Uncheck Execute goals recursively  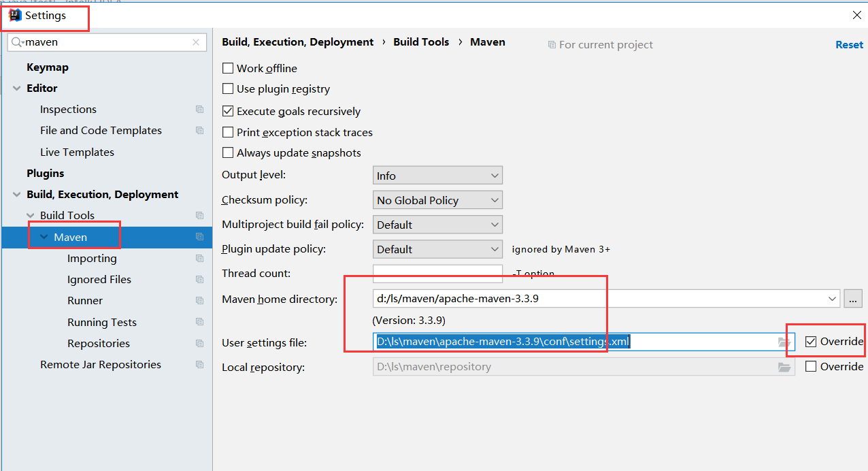tap(228, 111)
